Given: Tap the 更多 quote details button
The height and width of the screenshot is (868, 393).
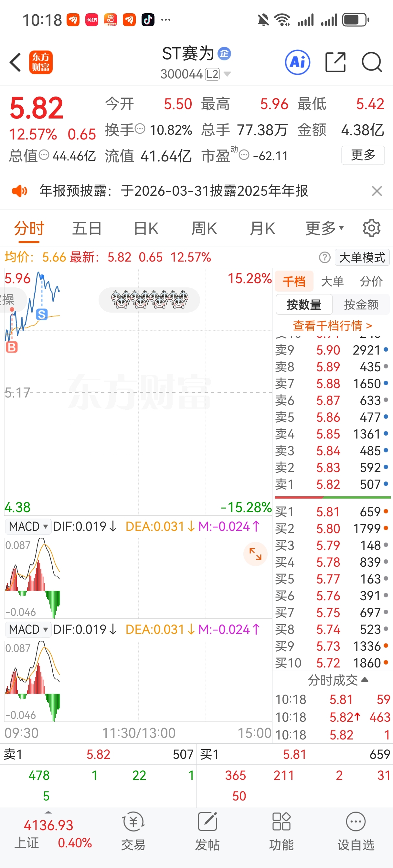Looking at the screenshot, I should coord(363,155).
